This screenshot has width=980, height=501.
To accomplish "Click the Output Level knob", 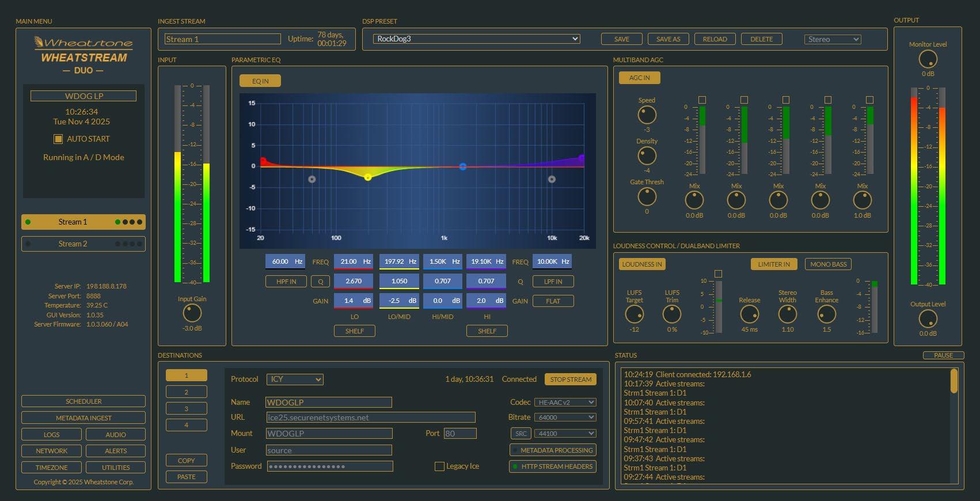I will [928, 319].
